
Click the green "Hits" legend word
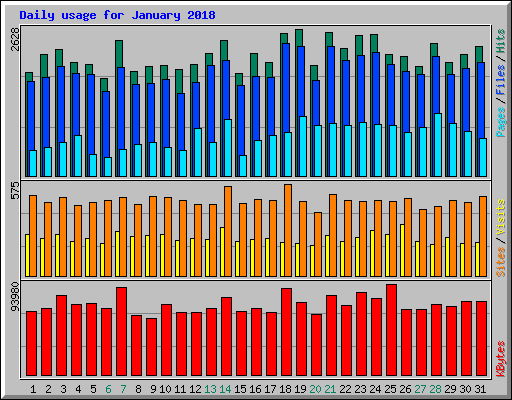[x=500, y=41]
